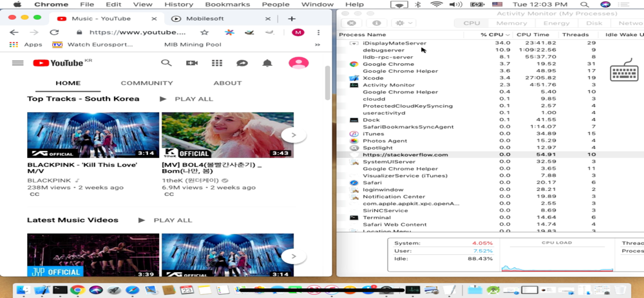Open the History menu

tap(178, 5)
